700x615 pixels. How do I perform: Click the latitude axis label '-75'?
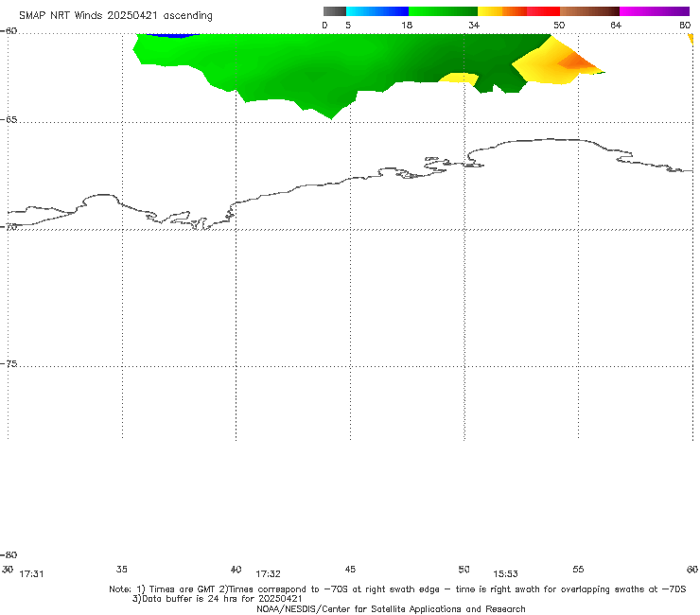pos(9,363)
